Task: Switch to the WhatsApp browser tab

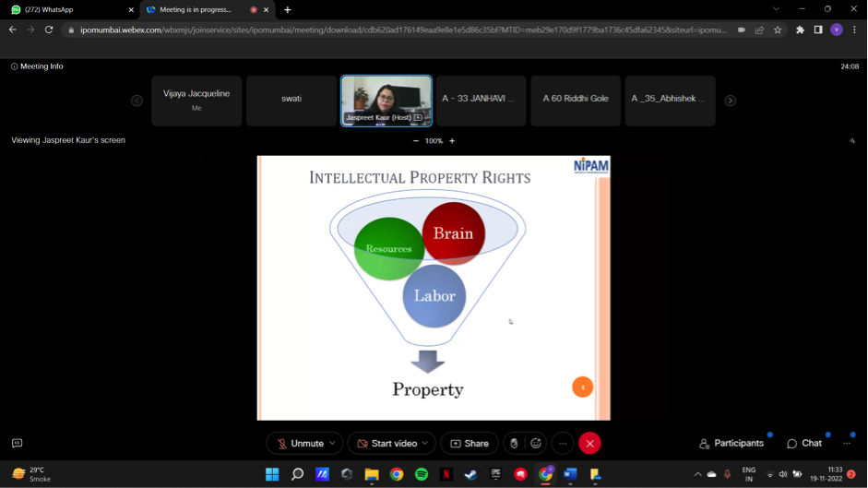Action: click(x=69, y=10)
